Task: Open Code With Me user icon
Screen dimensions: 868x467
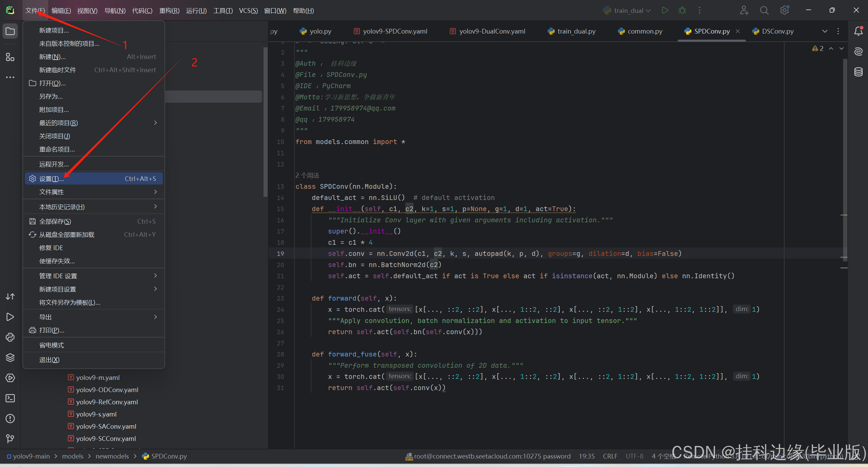Action: pyautogui.click(x=744, y=11)
